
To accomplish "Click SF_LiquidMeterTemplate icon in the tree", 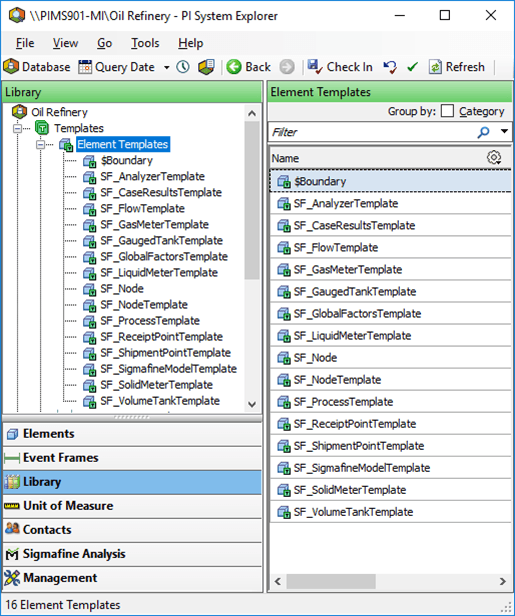I will [89, 273].
